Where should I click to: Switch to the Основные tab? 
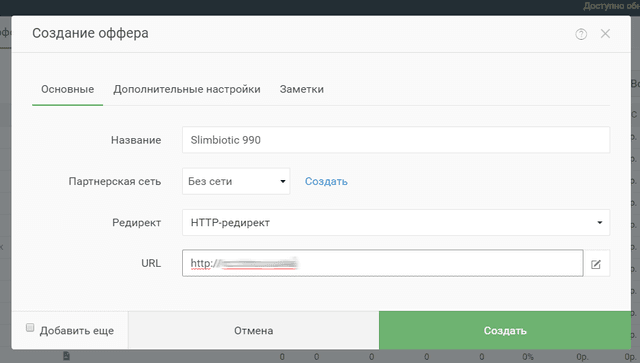pos(67,89)
